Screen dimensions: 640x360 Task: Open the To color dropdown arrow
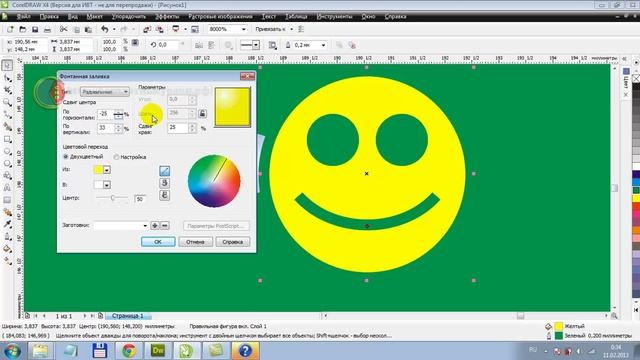[x=107, y=185]
